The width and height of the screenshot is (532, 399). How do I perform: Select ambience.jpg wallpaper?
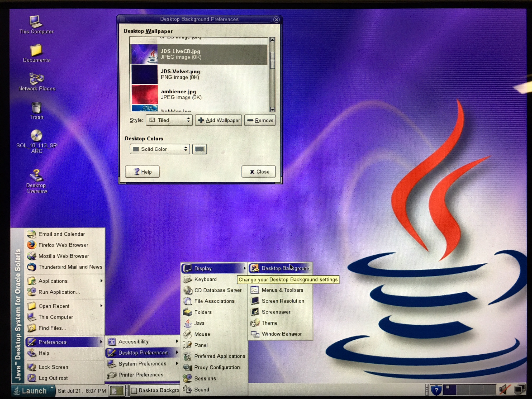coord(199,94)
